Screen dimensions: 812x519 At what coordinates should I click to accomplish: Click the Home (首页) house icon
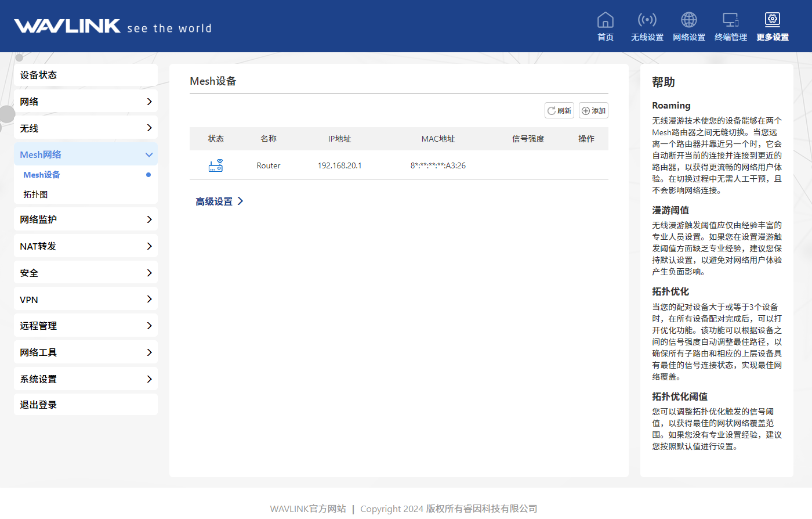tap(605, 20)
